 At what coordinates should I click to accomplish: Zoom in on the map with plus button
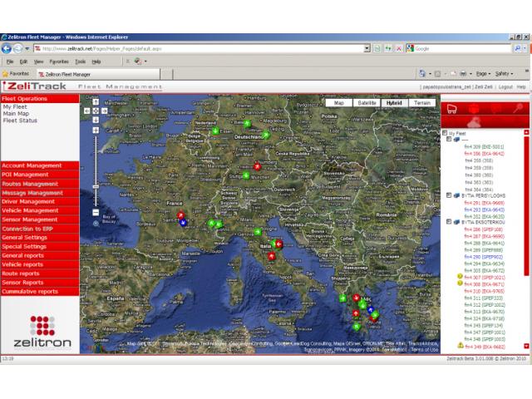(x=96, y=131)
